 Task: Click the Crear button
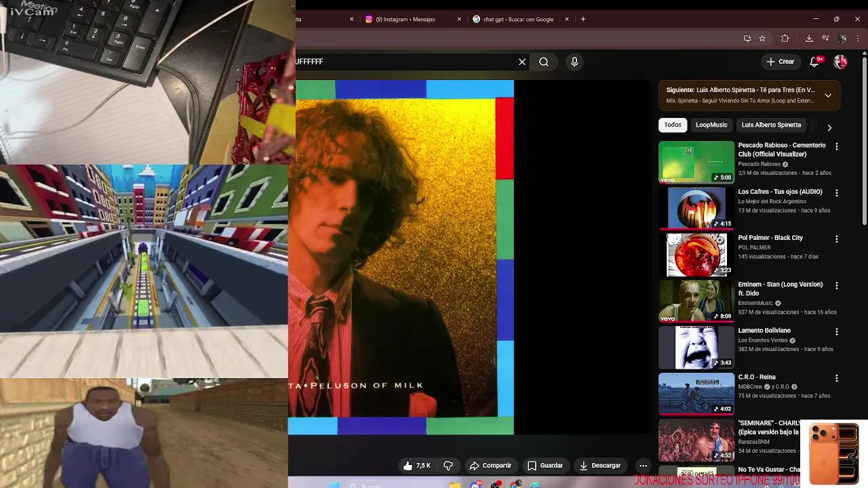coord(780,62)
